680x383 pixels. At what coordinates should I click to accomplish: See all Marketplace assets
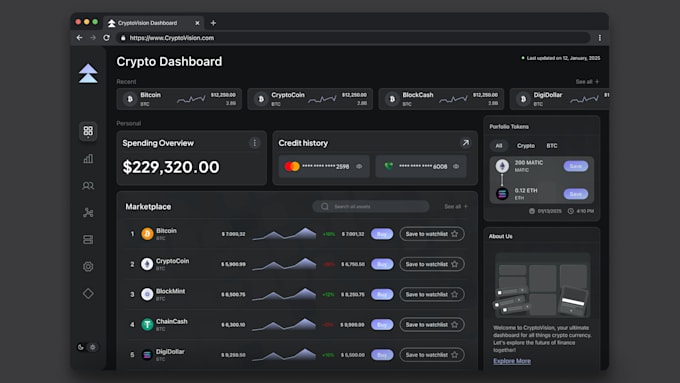[x=456, y=206]
